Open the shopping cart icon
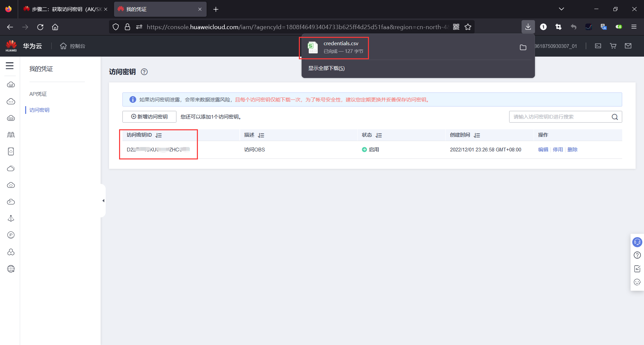 (613, 46)
